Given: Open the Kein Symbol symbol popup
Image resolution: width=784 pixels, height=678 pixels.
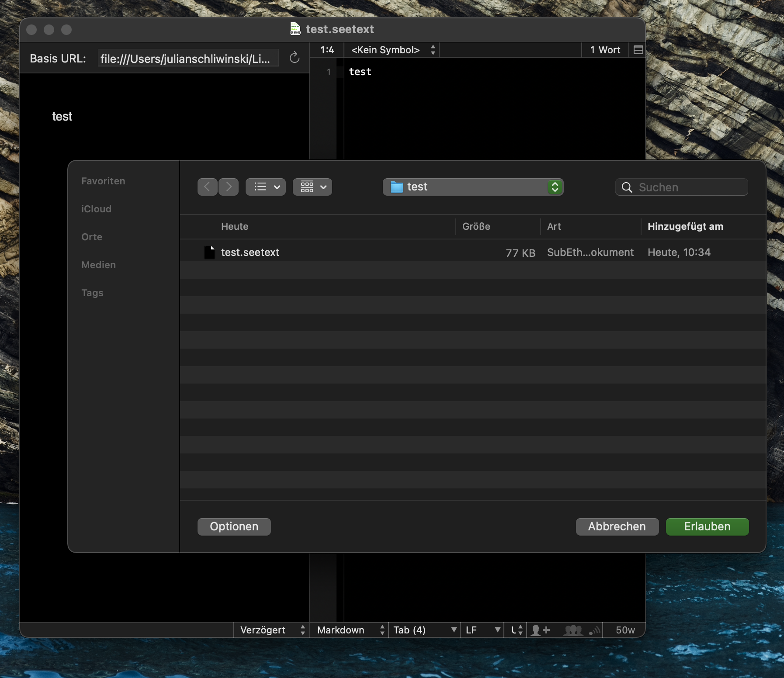Looking at the screenshot, I should pos(393,50).
